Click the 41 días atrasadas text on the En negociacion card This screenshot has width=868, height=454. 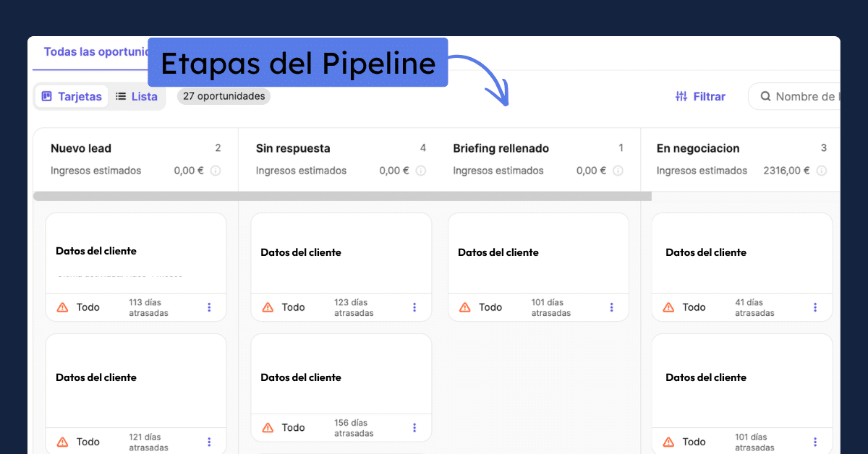[x=754, y=308]
